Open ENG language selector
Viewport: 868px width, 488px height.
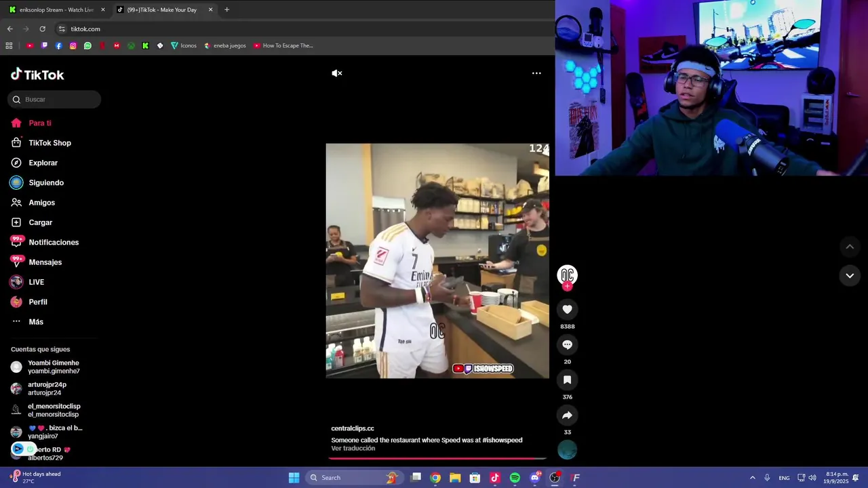pyautogui.click(x=784, y=478)
